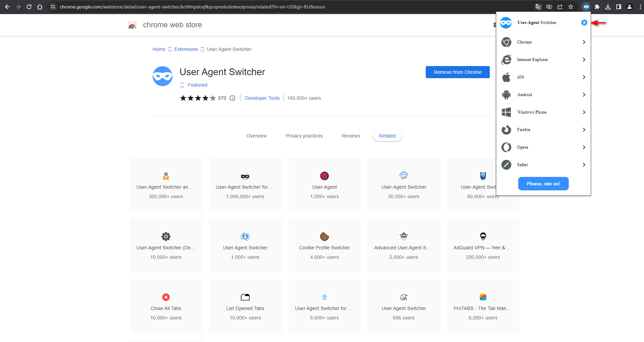The height and width of the screenshot is (342, 644).
Task: Open the Extensions puzzle menu
Action: pos(597,7)
